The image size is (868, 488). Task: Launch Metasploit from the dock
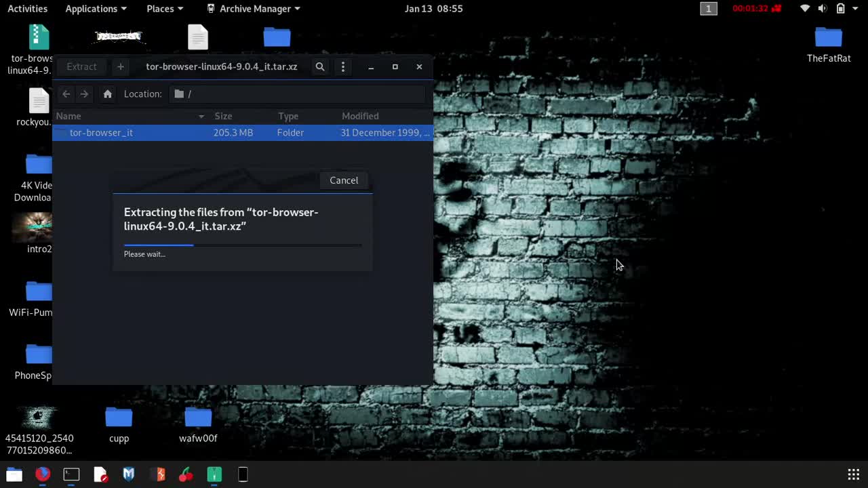coord(129,474)
